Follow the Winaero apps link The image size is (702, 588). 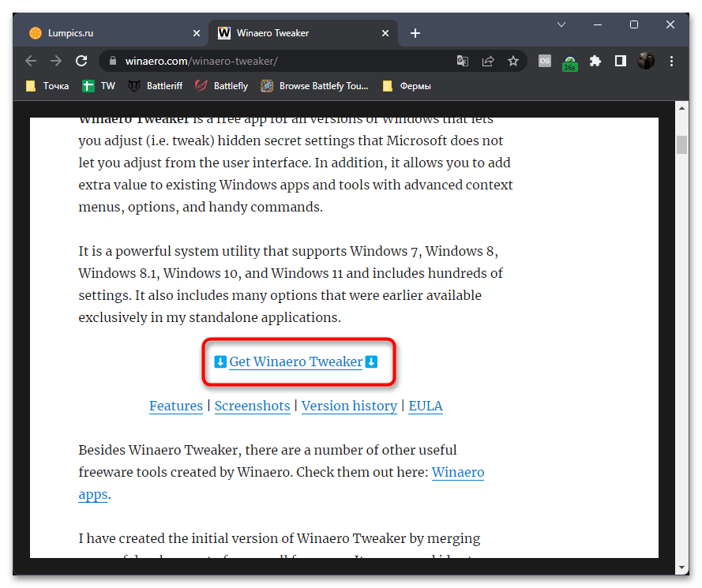(x=458, y=473)
